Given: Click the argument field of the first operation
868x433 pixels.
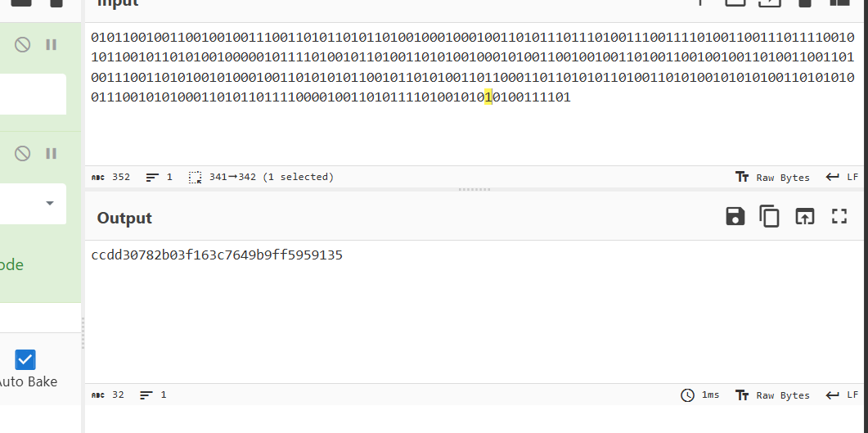Looking at the screenshot, I should 34,96.
